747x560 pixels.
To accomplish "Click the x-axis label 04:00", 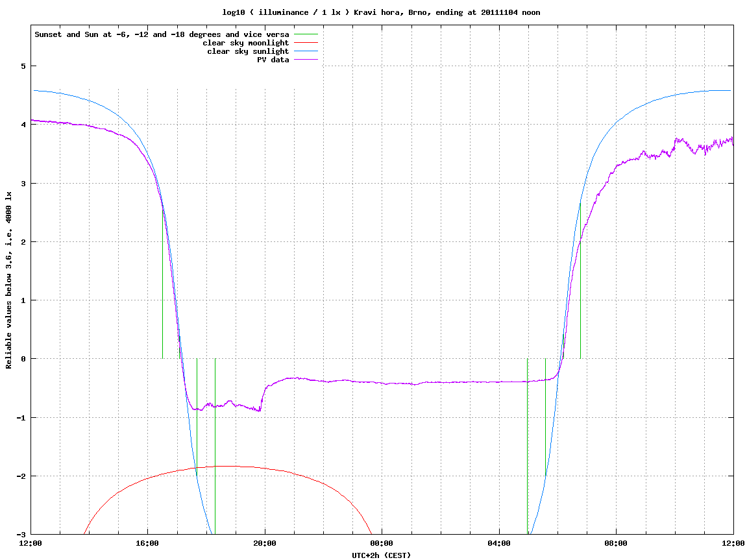I will pos(499,543).
